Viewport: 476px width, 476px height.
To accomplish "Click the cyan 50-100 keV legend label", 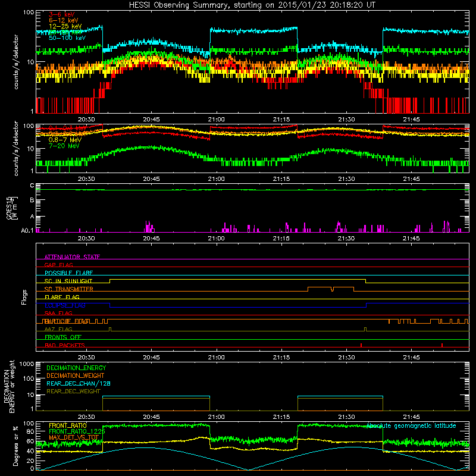I will coord(67,38).
